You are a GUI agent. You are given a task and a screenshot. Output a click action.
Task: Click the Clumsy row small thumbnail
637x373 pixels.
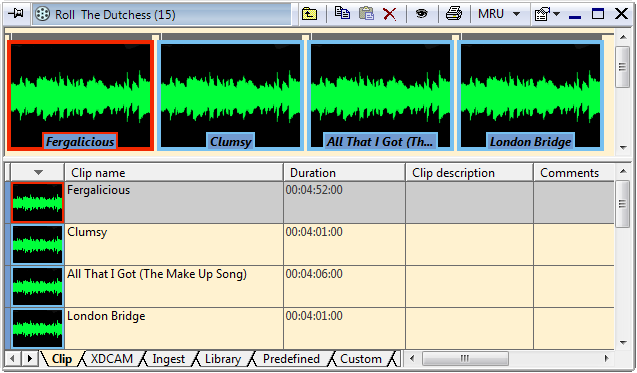point(37,245)
